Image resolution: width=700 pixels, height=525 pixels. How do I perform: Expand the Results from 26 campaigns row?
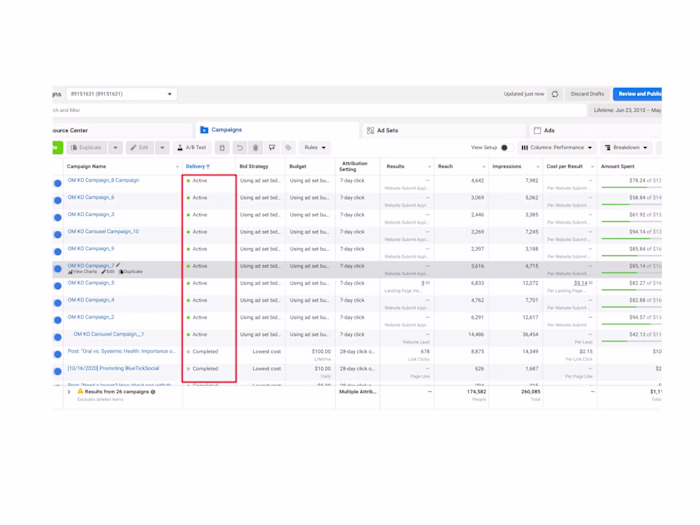click(69, 392)
